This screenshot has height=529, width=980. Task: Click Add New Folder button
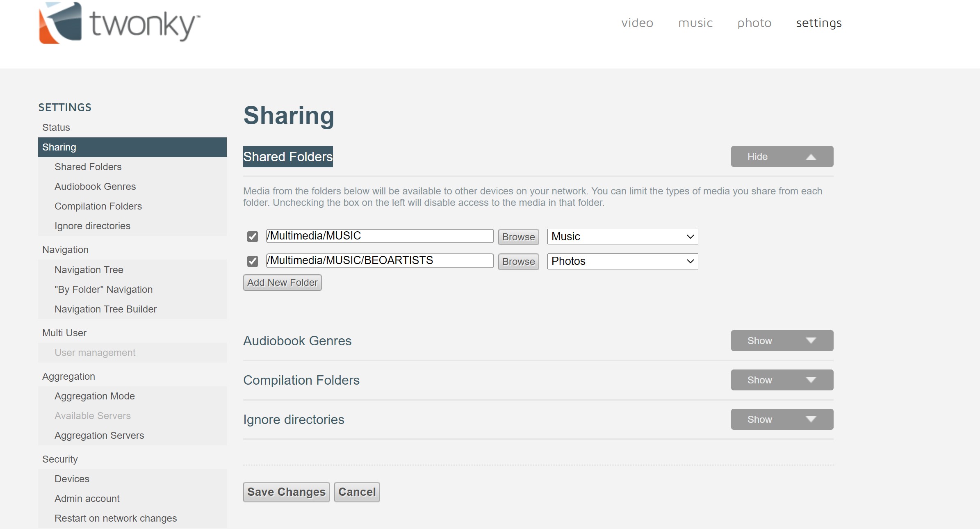click(282, 283)
